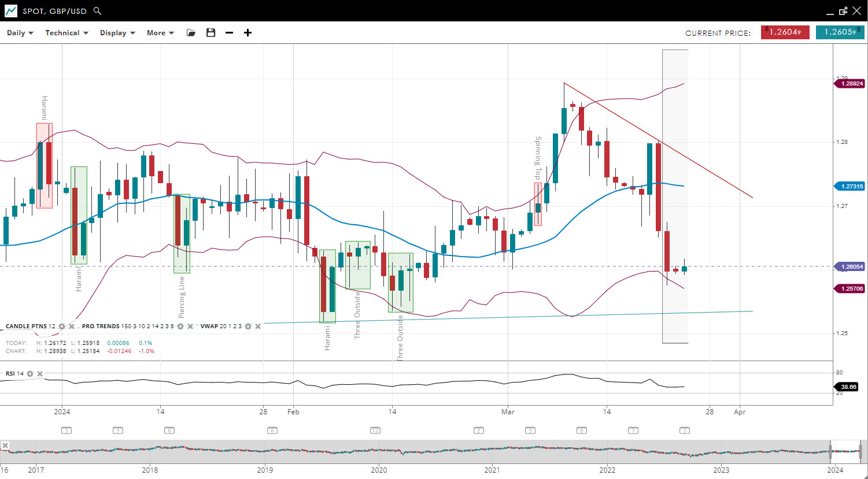
Task: Remove the VWAP indicator with its X
Action: tap(258, 326)
